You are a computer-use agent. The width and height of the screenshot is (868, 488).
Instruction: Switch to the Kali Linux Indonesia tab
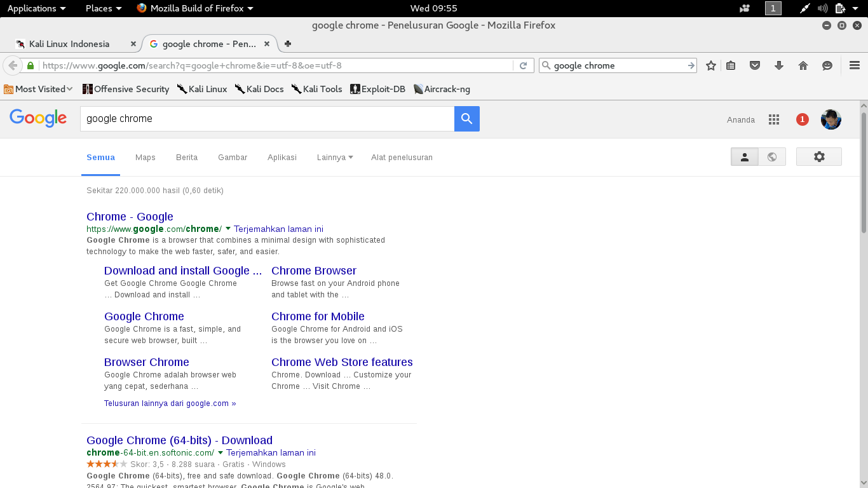click(x=69, y=44)
